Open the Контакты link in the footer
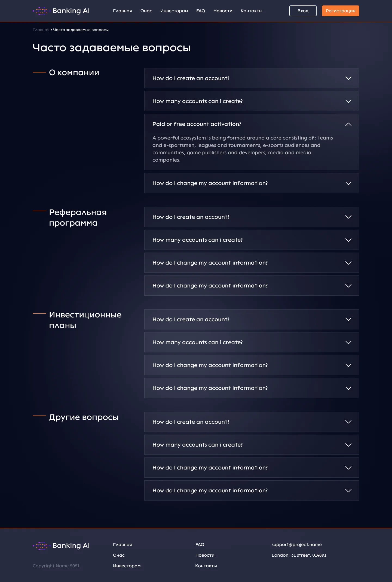392x582 pixels. click(x=206, y=566)
